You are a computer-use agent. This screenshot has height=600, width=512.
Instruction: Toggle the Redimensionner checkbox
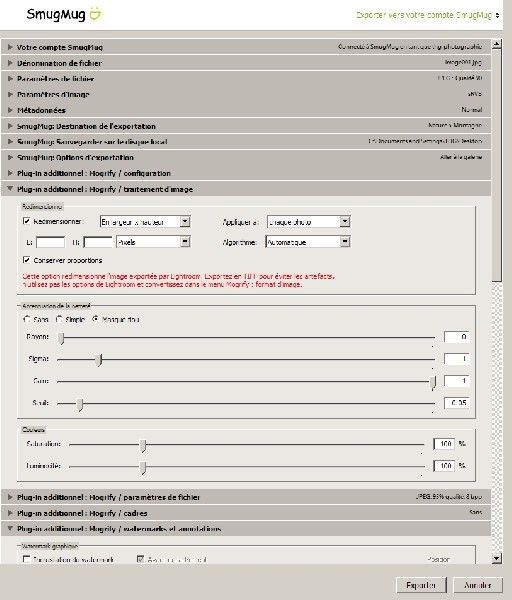point(26,221)
